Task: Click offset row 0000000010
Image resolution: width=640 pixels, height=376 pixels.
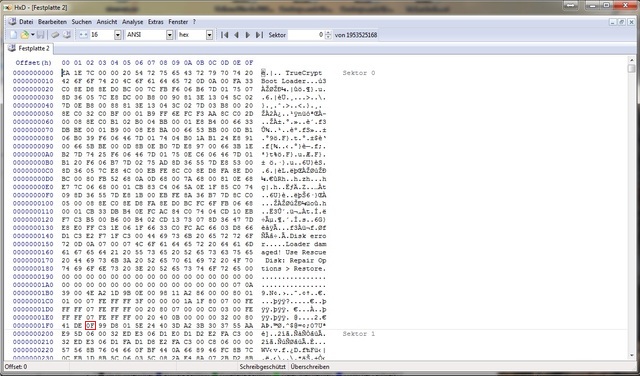Action: [x=33, y=81]
